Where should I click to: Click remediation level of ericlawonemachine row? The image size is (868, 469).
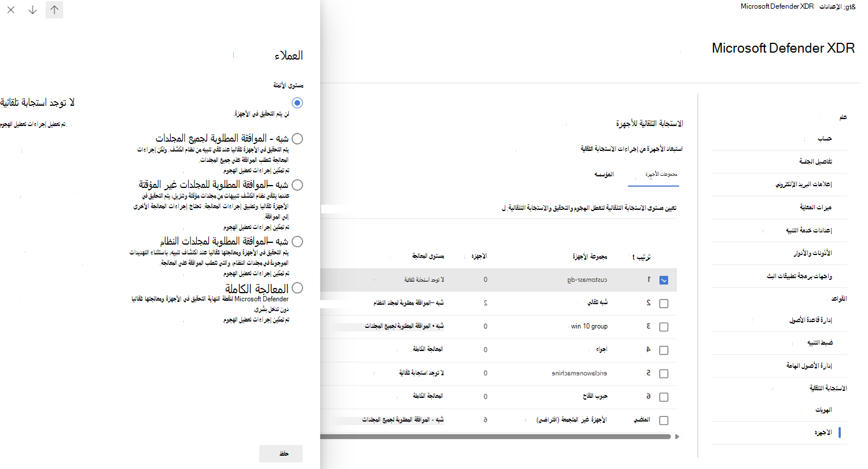pyautogui.click(x=423, y=374)
